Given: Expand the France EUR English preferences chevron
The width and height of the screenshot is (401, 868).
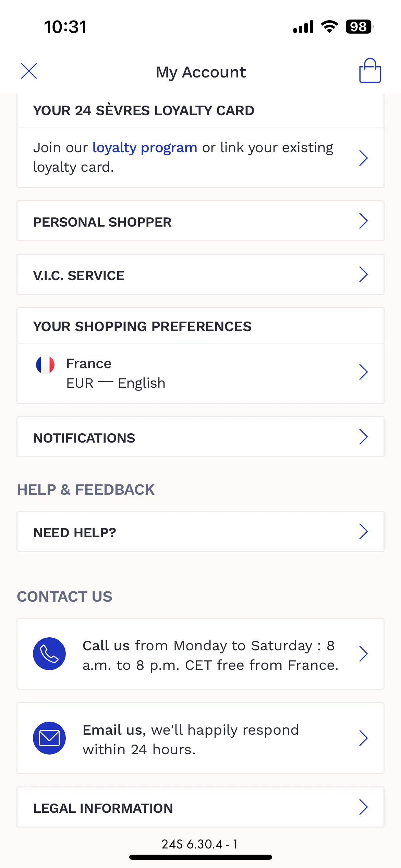Looking at the screenshot, I should (x=363, y=372).
